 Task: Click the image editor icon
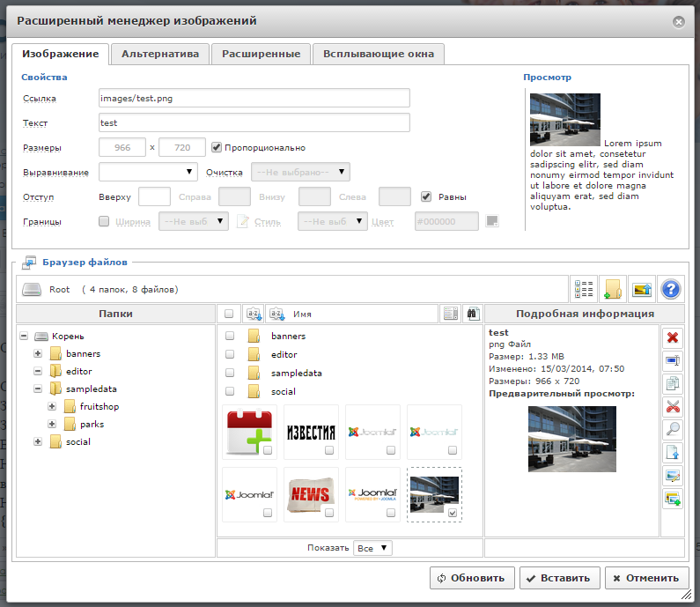click(x=673, y=476)
